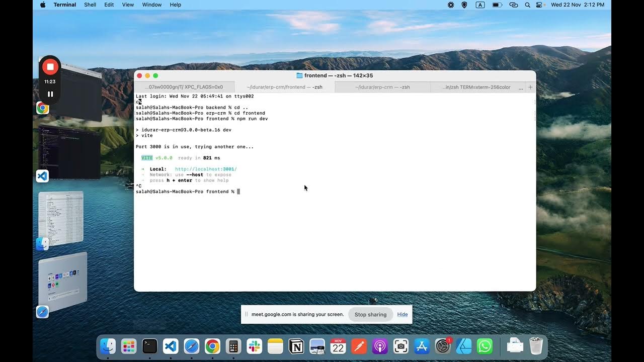Click the Chrome icon in the Stage Manager strip
This screenshot has height=362, width=644.
[x=43, y=108]
